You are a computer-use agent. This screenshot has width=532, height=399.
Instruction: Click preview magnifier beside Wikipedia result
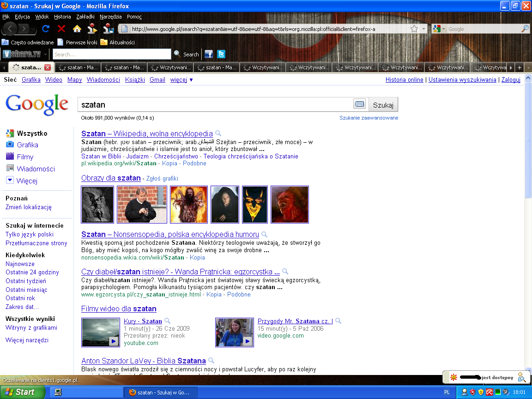(x=218, y=133)
